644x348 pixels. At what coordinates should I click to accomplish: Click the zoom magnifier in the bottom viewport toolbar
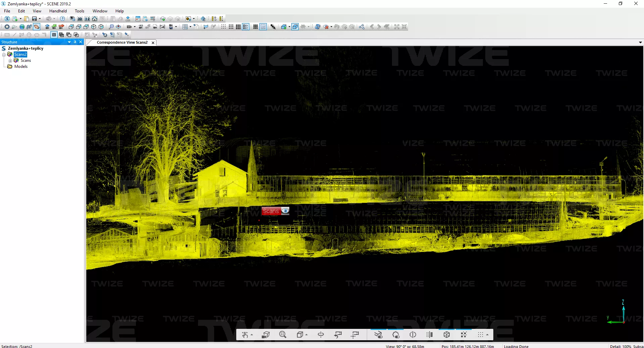283,335
